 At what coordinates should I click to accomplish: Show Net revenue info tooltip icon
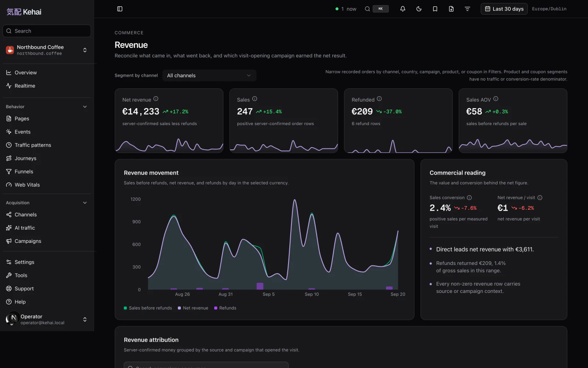(x=156, y=99)
